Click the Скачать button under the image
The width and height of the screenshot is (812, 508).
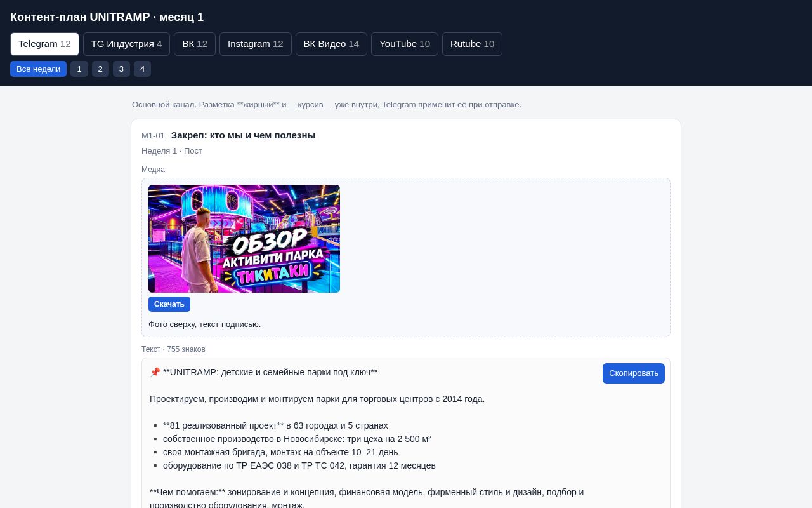pos(169,304)
